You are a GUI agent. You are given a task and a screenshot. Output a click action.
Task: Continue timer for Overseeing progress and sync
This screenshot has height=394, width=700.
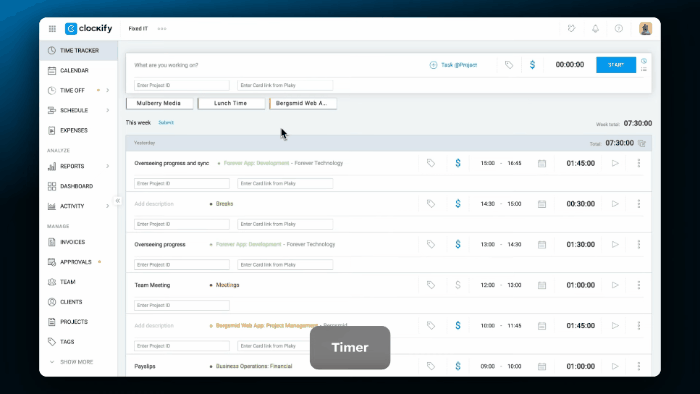615,163
